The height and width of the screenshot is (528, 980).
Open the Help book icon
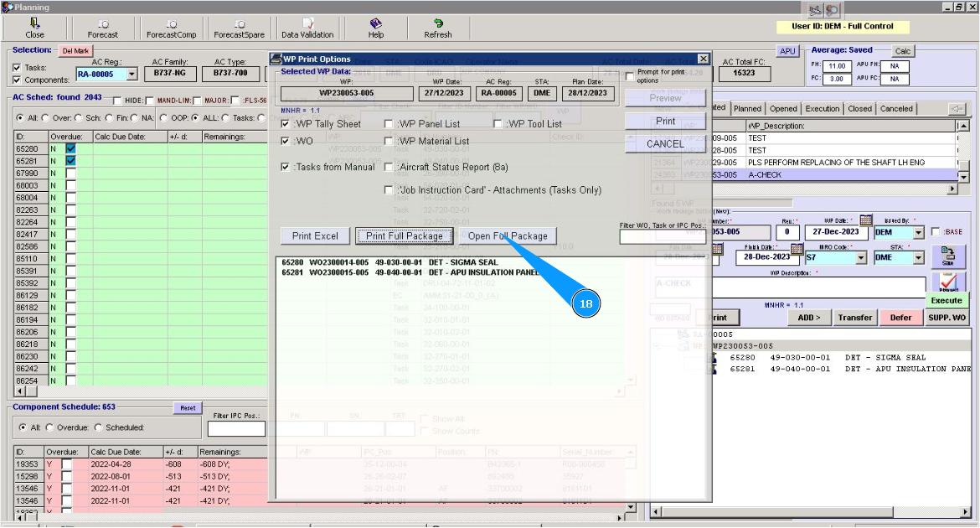375,28
